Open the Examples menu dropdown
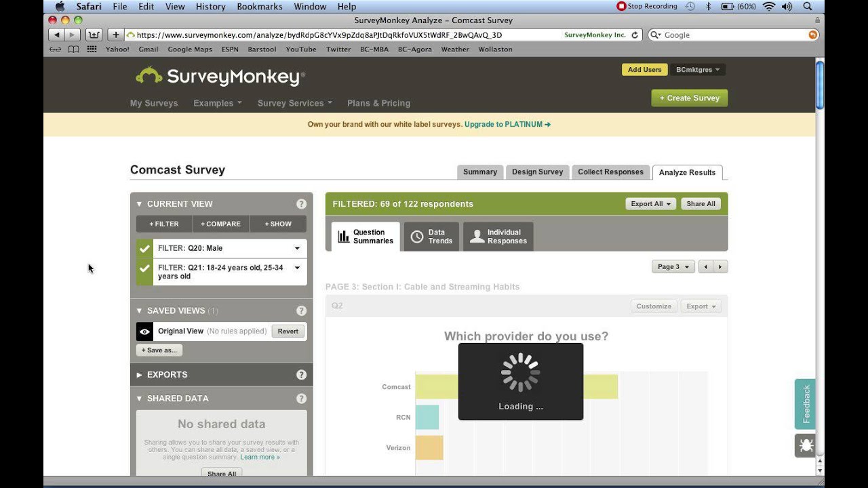Viewport: 868px width, 488px height. pos(218,103)
